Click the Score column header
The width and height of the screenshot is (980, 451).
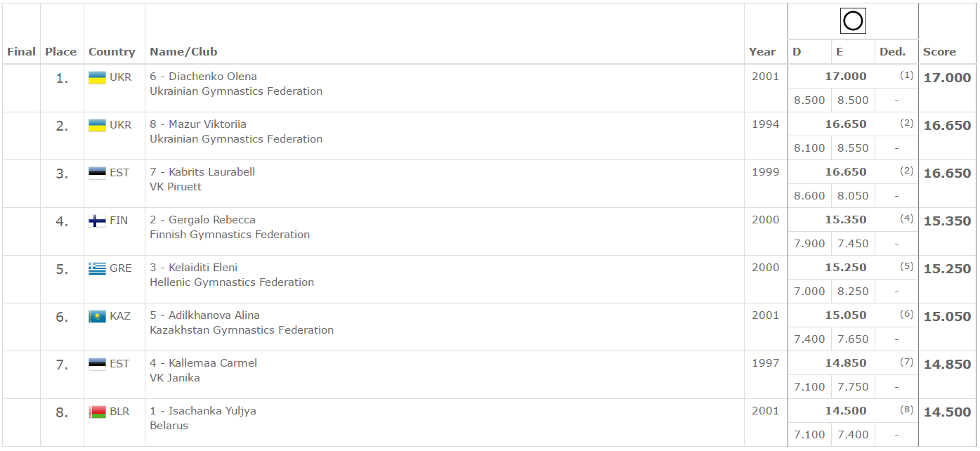tap(939, 52)
